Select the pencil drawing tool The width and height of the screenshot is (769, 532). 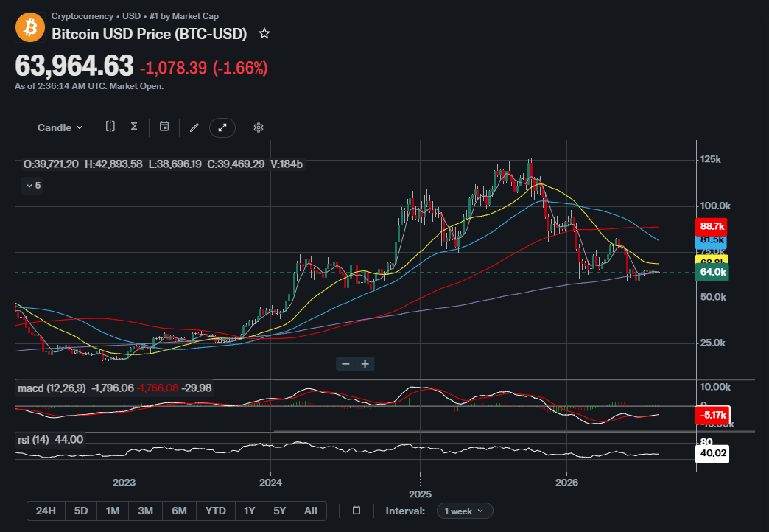tap(194, 127)
